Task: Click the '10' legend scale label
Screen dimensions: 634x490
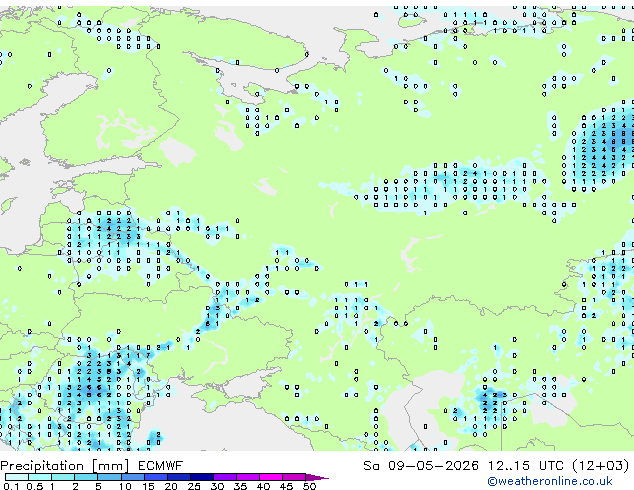Action: 125,486
